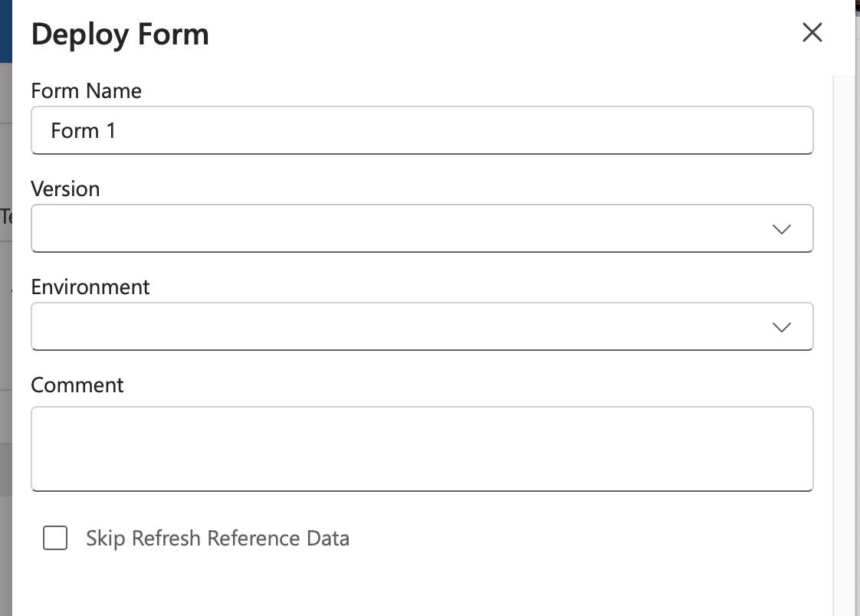
Task: Click the dimmed background left of dialog
Action: [5, 345]
